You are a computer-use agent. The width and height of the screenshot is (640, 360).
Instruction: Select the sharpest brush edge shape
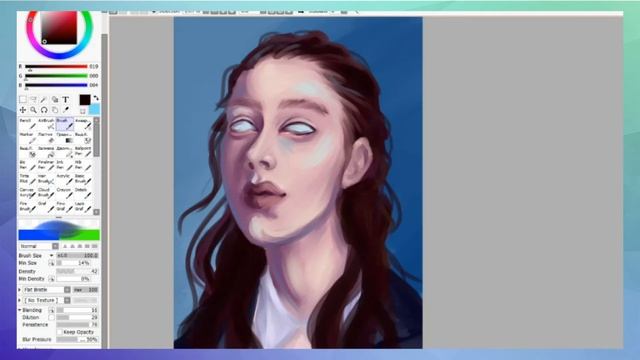[65, 246]
